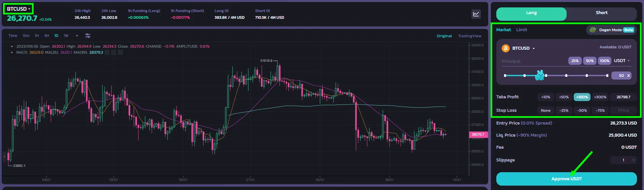Set Stop Loss to -25%
Image resolution: width=644 pixels, height=190 pixels.
tap(564, 110)
